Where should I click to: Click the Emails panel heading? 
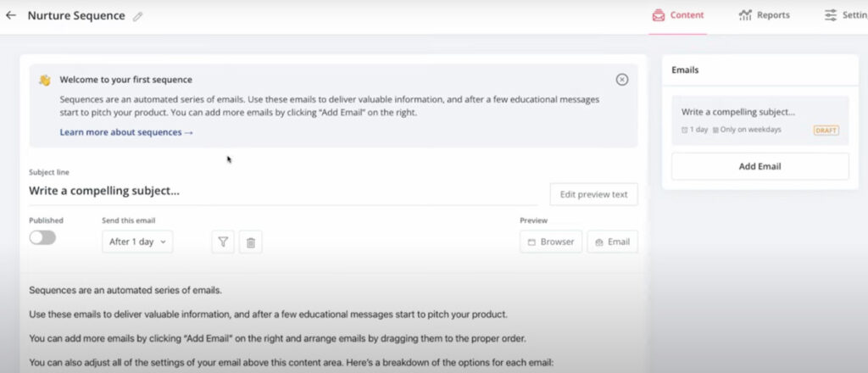click(x=685, y=70)
